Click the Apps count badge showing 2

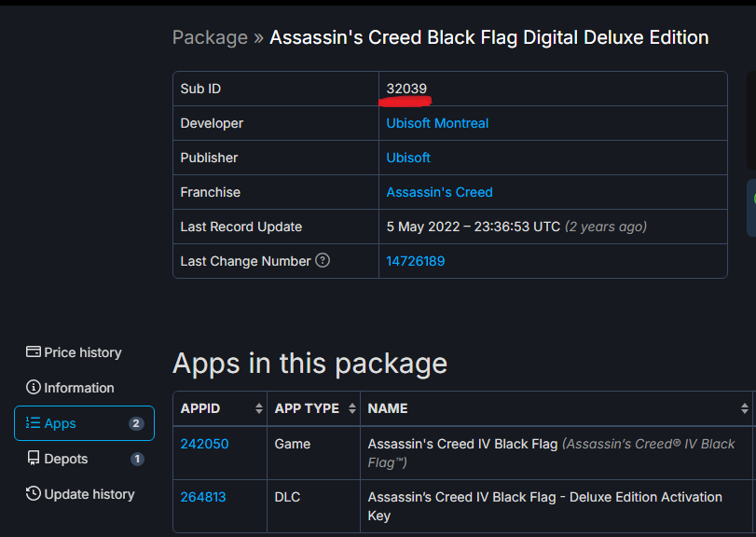pos(136,423)
